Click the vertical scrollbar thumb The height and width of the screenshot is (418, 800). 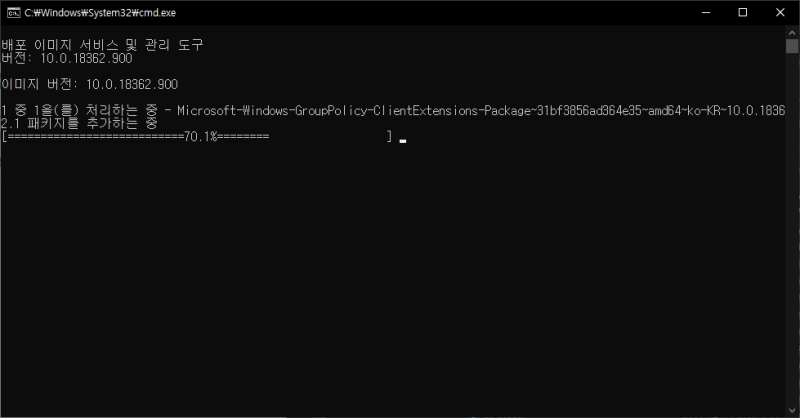[792, 45]
